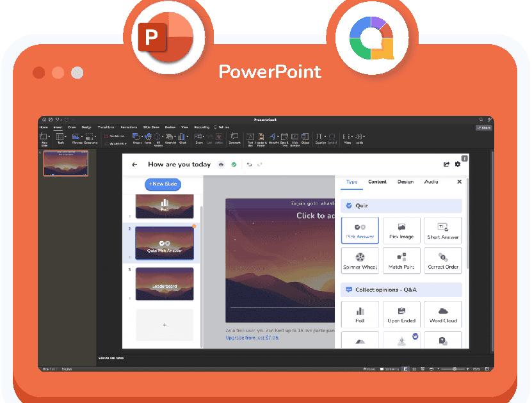The height and width of the screenshot is (403, 532).
Task: Click the back arrow in AhaSlides panel
Action: point(134,164)
